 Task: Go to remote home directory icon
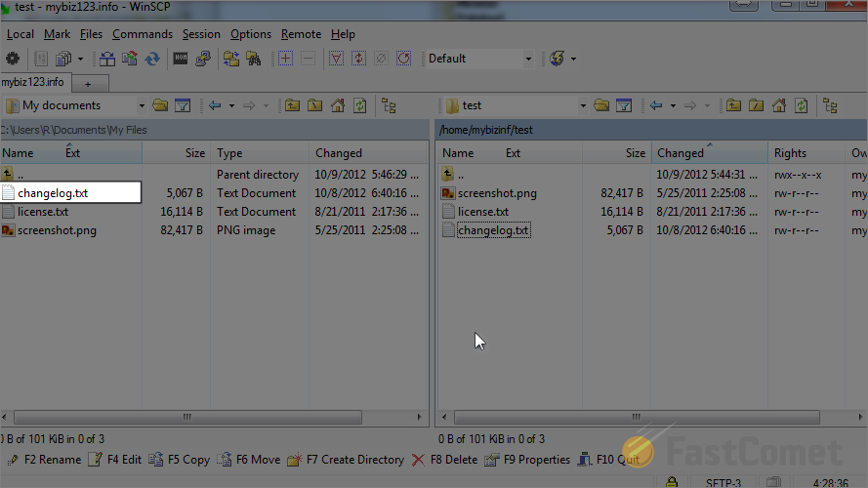pos(779,105)
